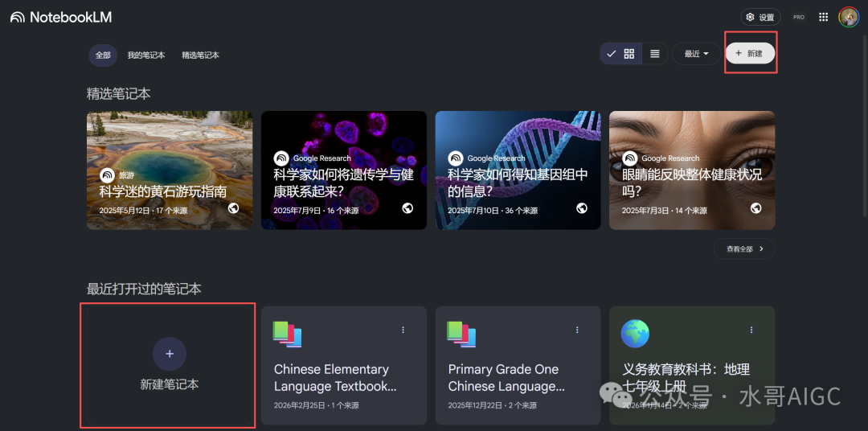Screen dimensions: 868x431
Task: Select the 全部 tab
Action: [103, 55]
